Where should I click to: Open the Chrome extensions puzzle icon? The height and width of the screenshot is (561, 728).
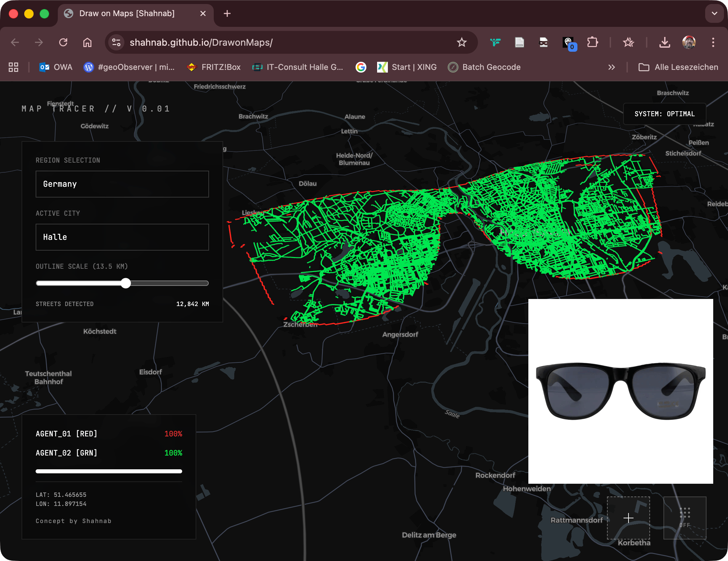point(592,42)
